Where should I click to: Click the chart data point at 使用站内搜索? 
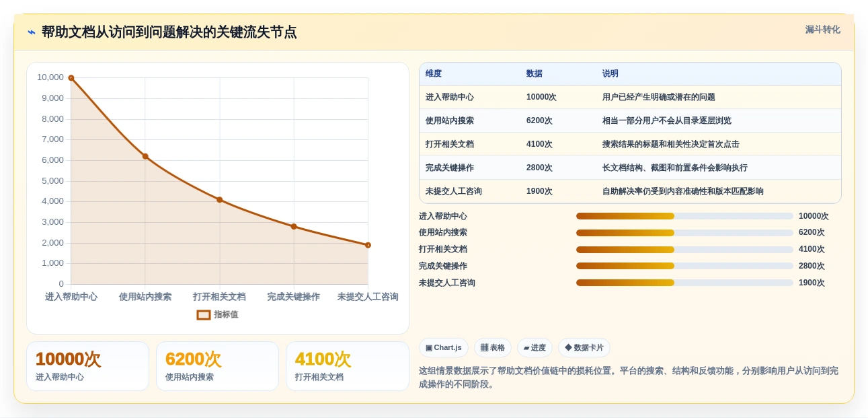145,156
